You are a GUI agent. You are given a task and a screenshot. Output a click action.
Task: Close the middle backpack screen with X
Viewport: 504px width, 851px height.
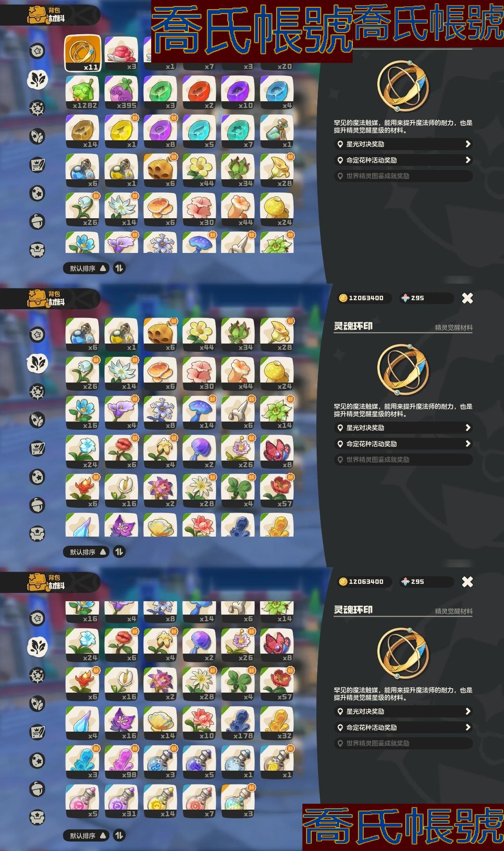[467, 298]
